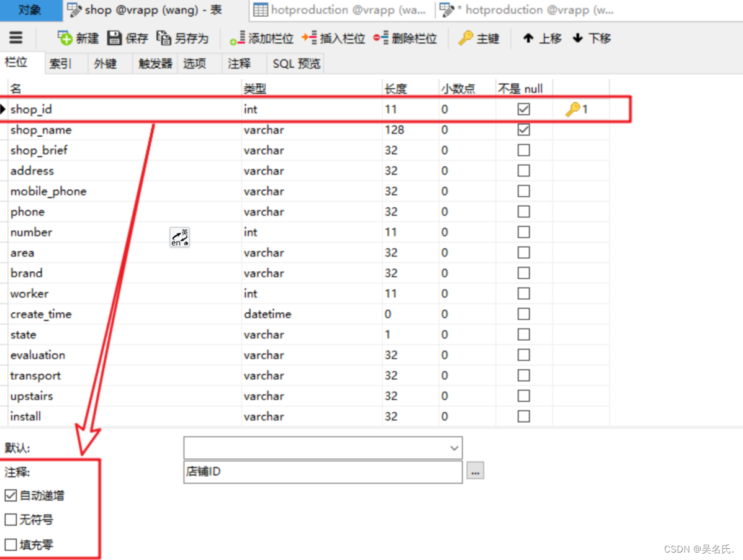Viewport: 743px width, 560px height.
Task: Enable the 无符号 (unsigned) checkbox
Action: [12, 520]
